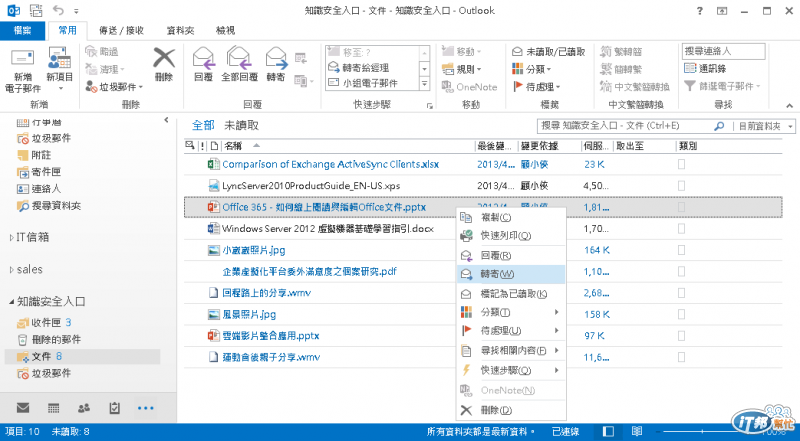Open 尋找相關內容 submenu in context menu
The image size is (800, 441).
coord(511,351)
